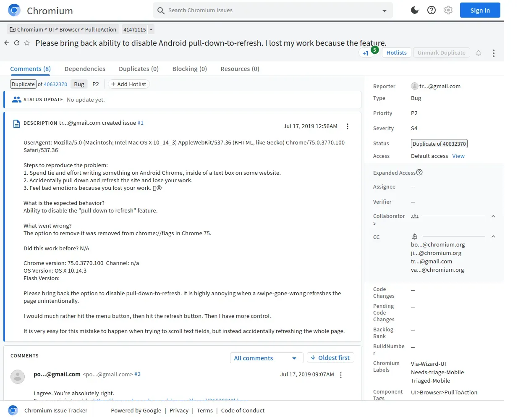The width and height of the screenshot is (518, 420).
Task: Click the description document icon
Action: [17, 124]
